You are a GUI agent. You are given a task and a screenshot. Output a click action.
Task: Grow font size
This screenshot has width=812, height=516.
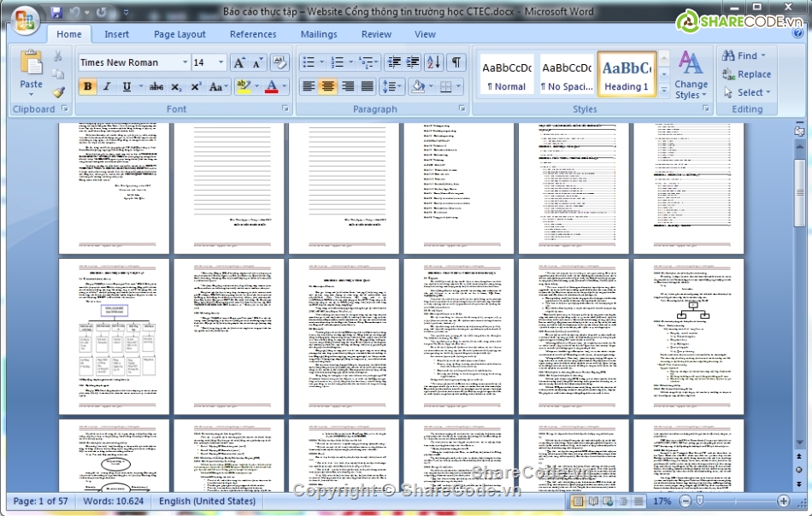coord(238,62)
